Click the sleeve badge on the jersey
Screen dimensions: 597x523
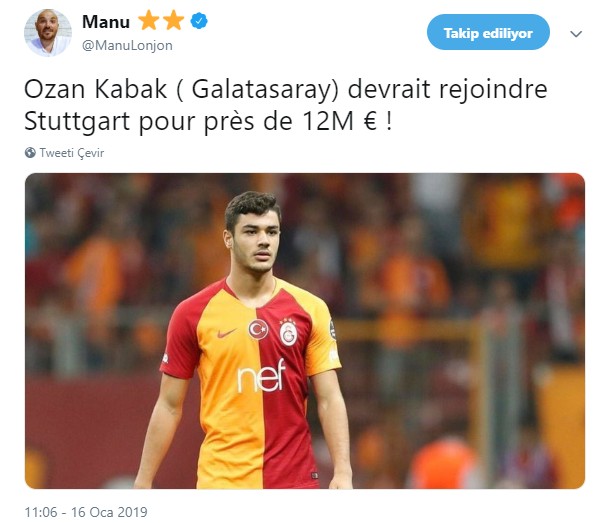(x=332, y=329)
